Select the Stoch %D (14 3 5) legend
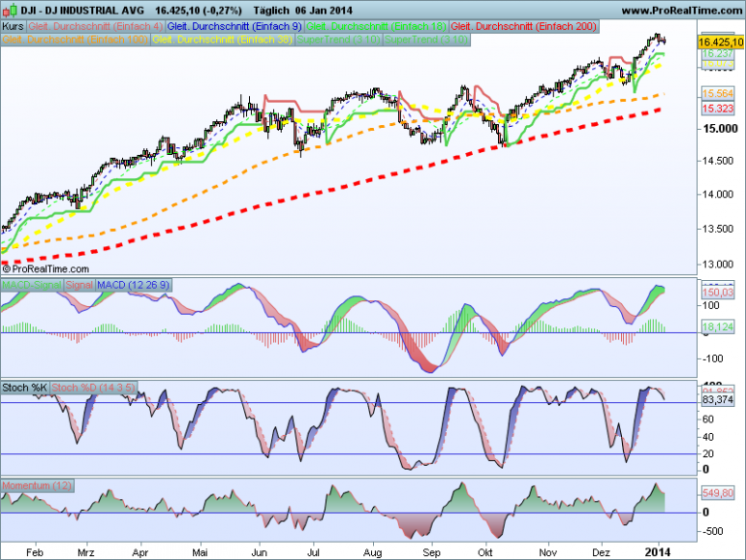Screen dimensions: 746x560 point(93,388)
